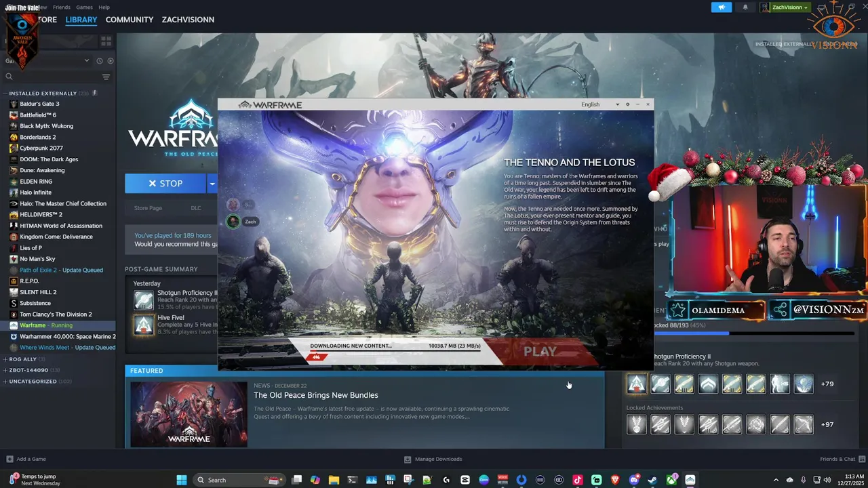Viewport: 868px width, 488px height.
Task: Open Hive Five! achievement icon in summary
Action: click(x=144, y=325)
